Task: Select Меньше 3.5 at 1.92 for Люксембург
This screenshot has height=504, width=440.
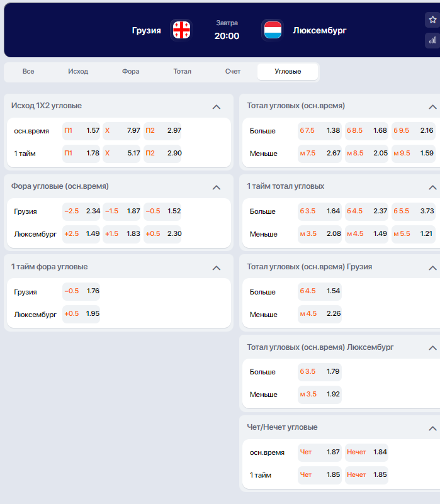Action: tap(320, 395)
